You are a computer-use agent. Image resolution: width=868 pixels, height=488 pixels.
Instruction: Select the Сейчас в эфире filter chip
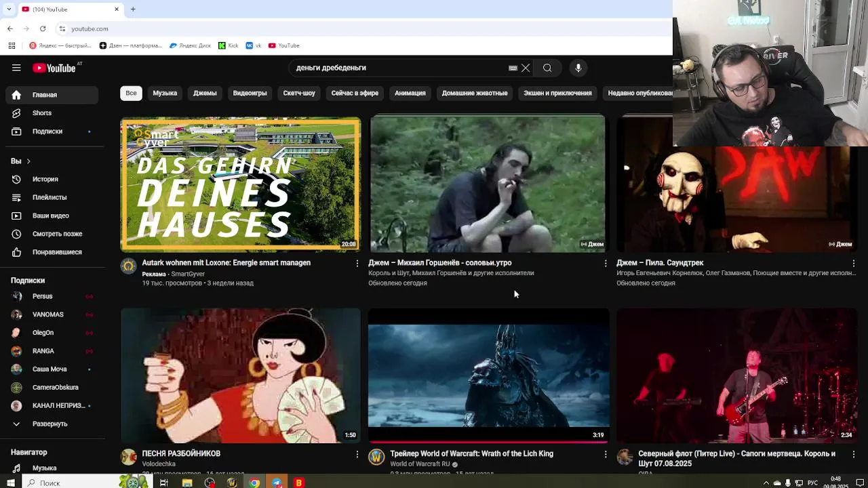[x=355, y=93]
